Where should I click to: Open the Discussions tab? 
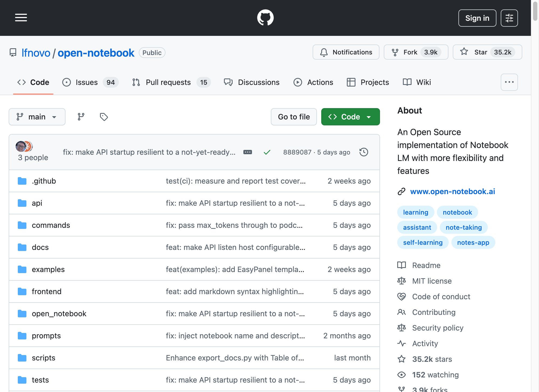[252, 82]
